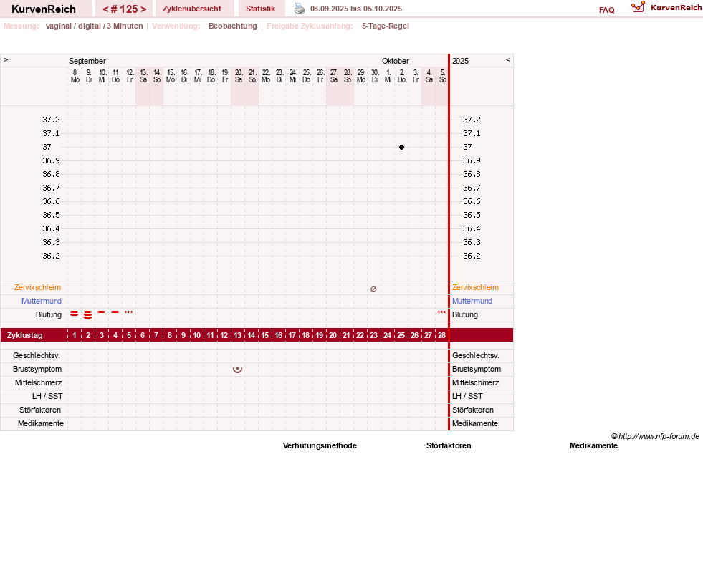The height and width of the screenshot is (588, 703).
Task: Click the bleeding marker on cycle day 4
Action: (x=115, y=312)
